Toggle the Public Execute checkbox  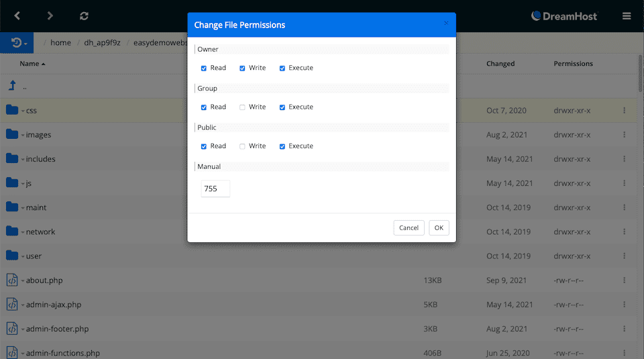[282, 146]
